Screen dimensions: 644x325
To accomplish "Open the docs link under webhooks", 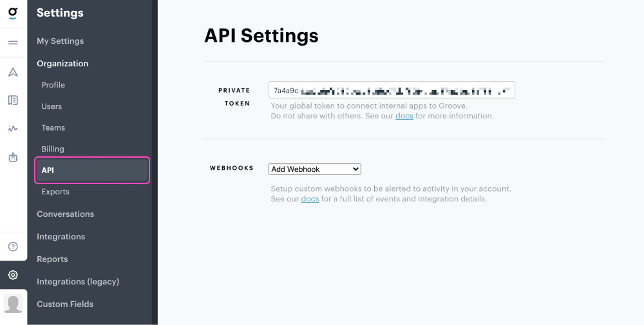I will (x=310, y=200).
